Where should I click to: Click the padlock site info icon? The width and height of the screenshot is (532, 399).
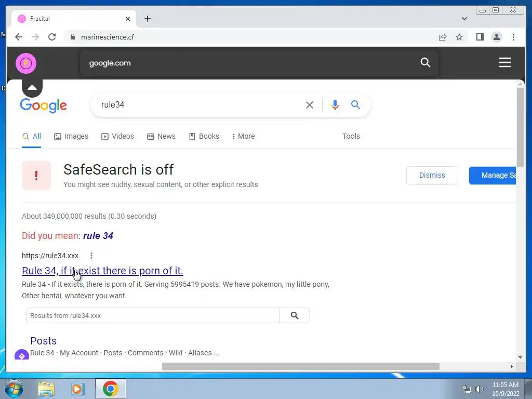72,37
